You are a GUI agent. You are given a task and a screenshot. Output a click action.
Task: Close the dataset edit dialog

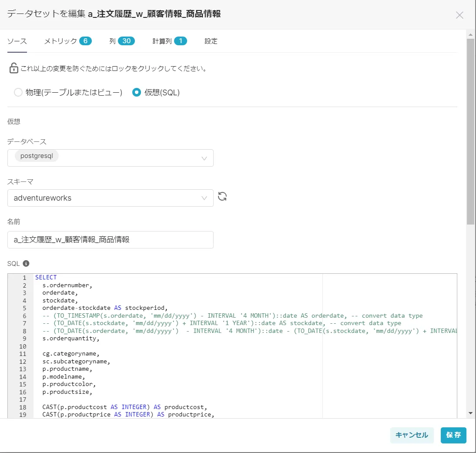459,15
